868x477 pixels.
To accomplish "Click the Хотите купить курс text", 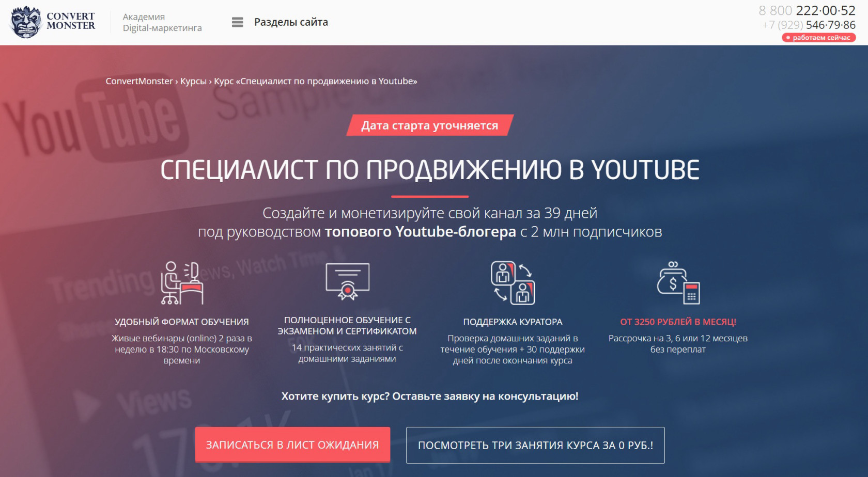I will [430, 396].
